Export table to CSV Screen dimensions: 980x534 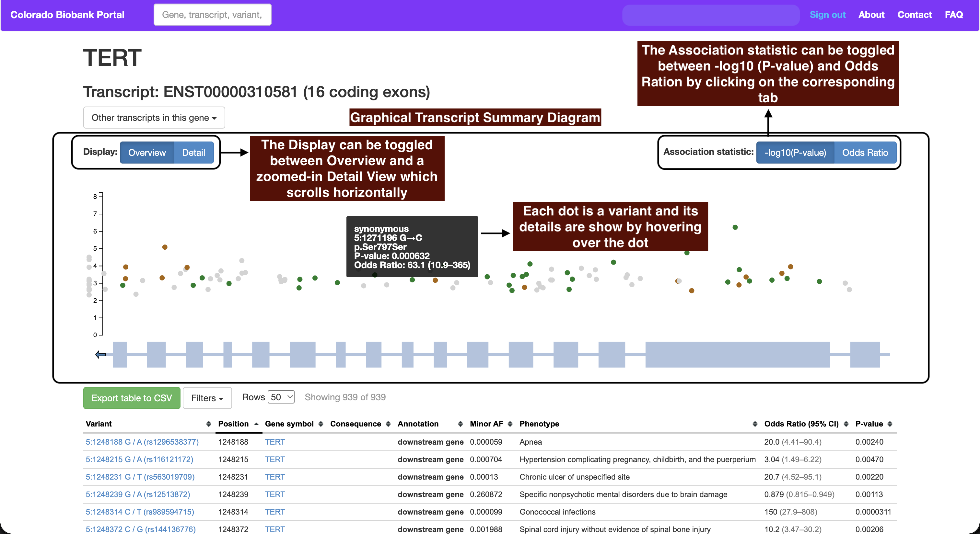point(132,398)
